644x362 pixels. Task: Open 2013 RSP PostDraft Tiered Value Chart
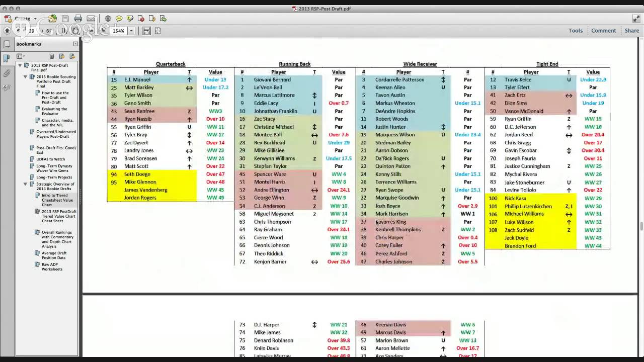(x=59, y=216)
